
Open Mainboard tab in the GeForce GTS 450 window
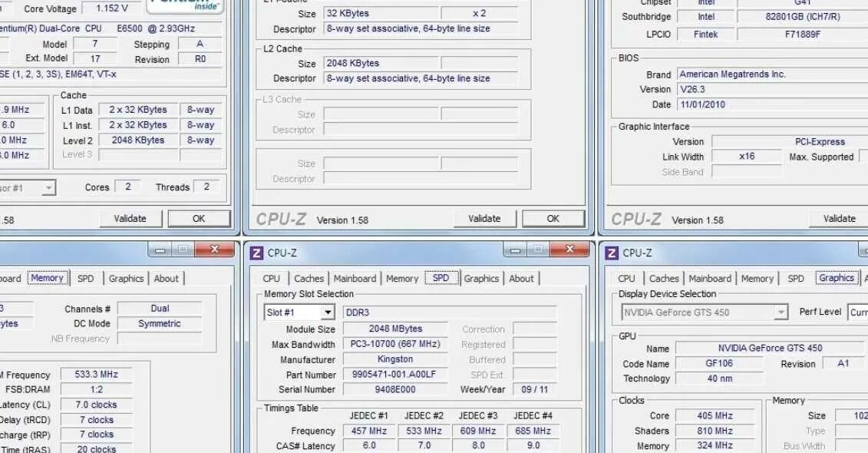[710, 279]
